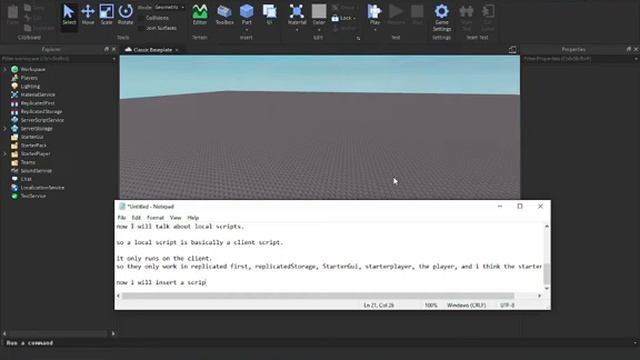Click the ReplicatedFirst icon
The height and width of the screenshot is (360, 640).
point(15,103)
